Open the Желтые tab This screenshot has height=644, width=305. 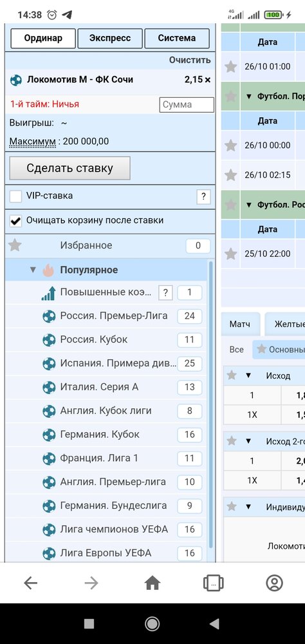click(285, 324)
